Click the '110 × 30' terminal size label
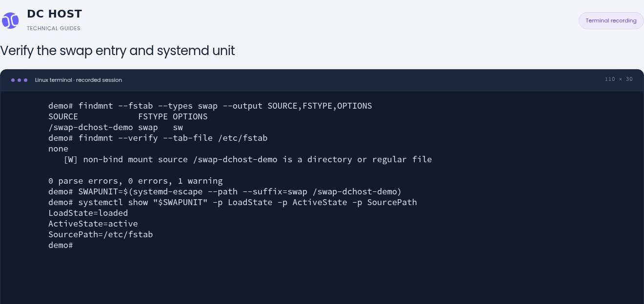The height and width of the screenshot is (304, 644). point(619,79)
